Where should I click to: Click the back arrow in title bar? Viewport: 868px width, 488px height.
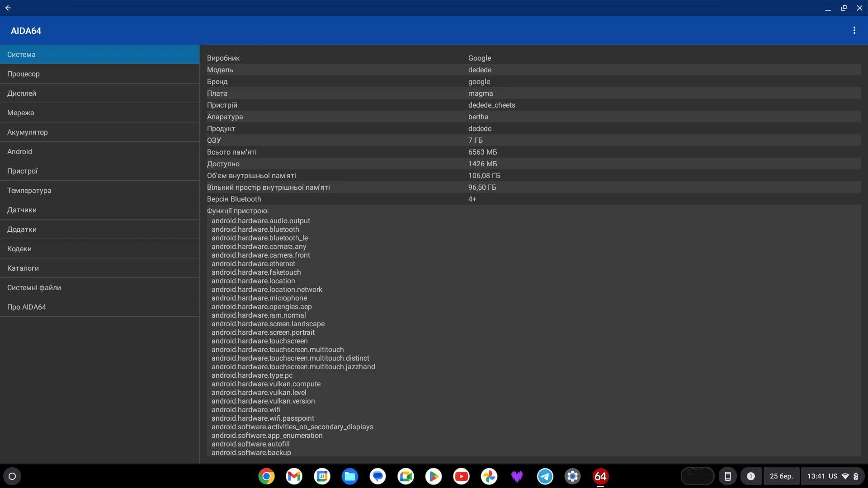[8, 8]
